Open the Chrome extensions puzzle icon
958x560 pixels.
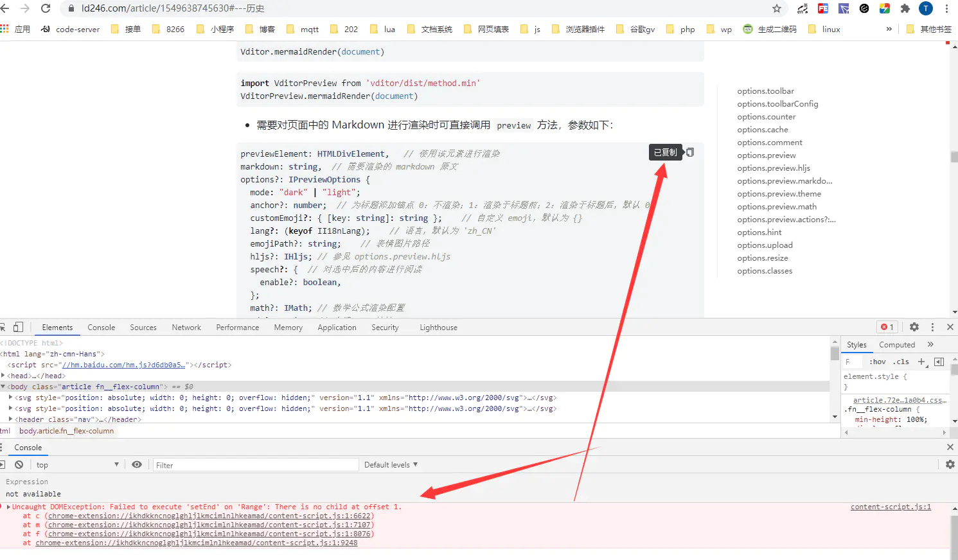[905, 8]
